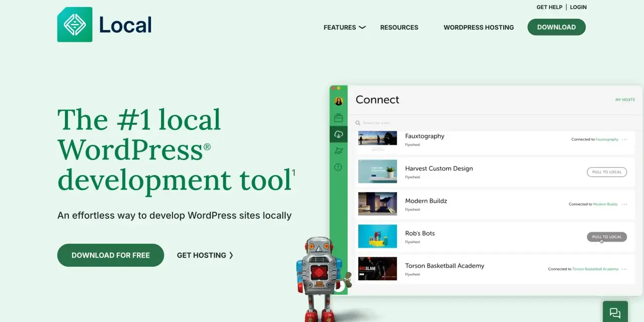644x322 pixels.
Task: Click the Torson Basketball Academy connected link
Action: tap(596, 269)
